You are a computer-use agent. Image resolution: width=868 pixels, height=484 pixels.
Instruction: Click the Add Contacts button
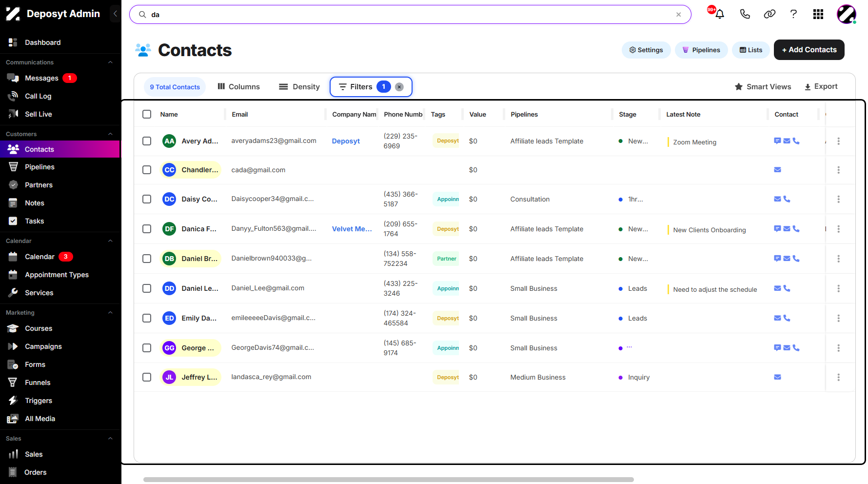point(809,50)
